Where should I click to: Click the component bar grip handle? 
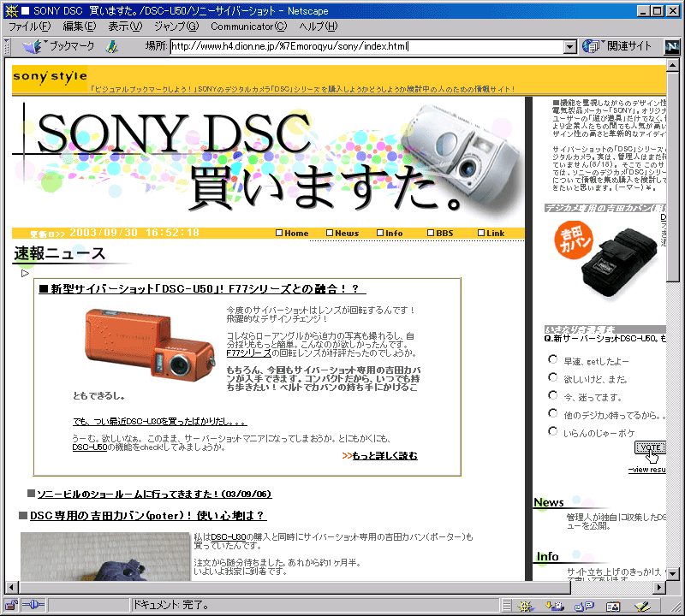(506, 606)
